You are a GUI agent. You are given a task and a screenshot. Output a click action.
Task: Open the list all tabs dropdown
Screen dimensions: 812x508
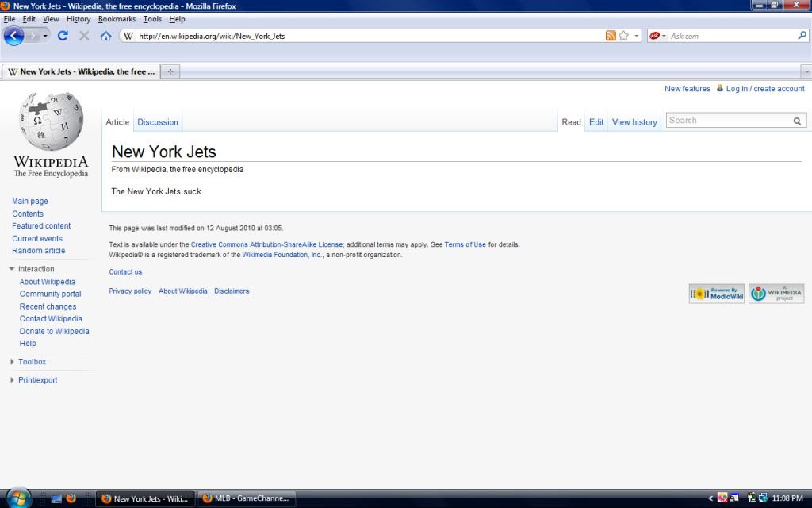pyautogui.click(x=806, y=71)
